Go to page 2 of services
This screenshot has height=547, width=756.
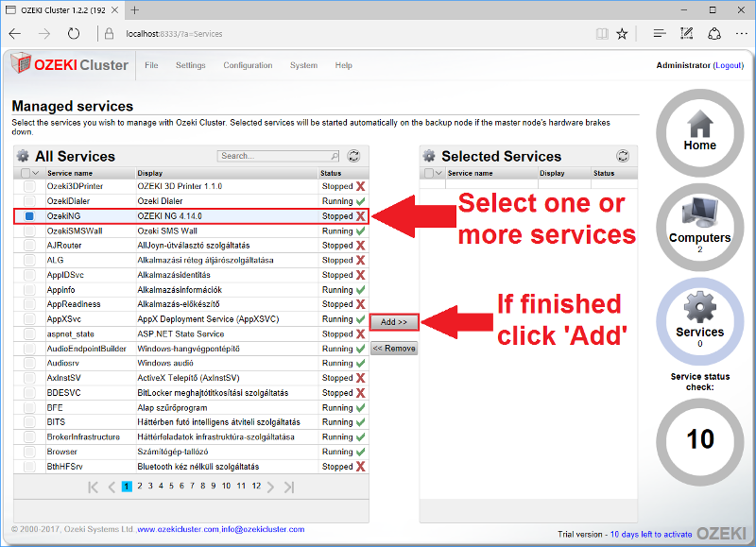tap(140, 486)
